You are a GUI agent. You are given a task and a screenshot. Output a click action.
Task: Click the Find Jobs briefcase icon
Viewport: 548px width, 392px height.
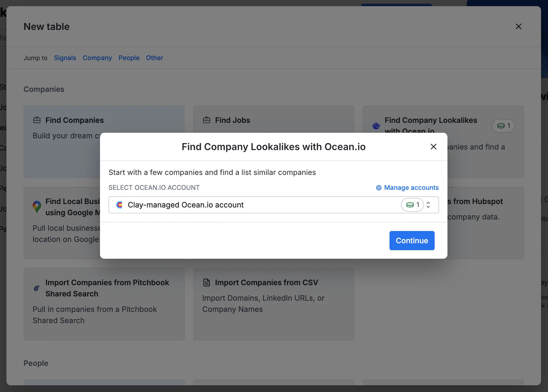(x=206, y=120)
